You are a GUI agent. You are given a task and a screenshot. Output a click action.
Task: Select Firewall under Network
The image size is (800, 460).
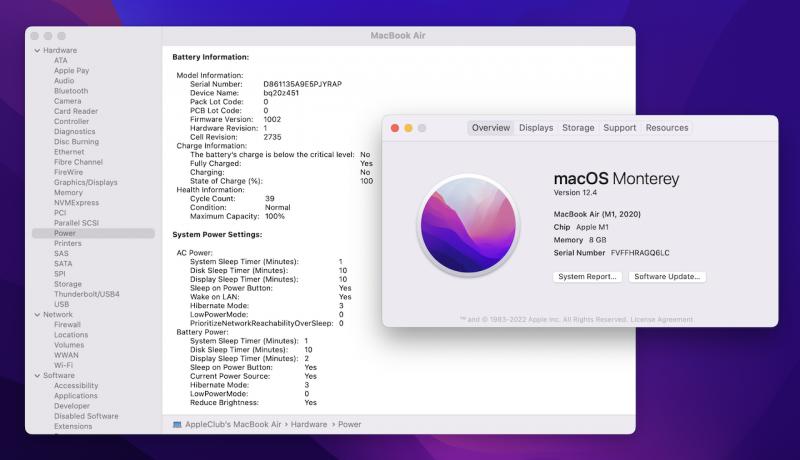coord(67,324)
